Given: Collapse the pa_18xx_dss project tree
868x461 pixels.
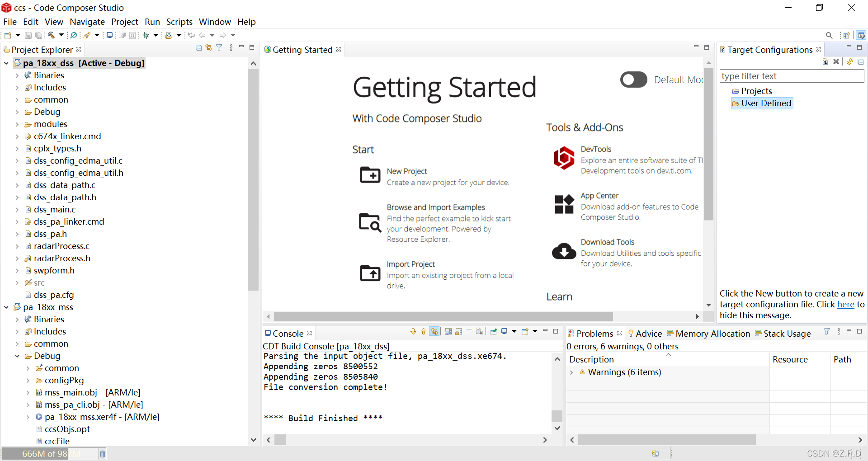Looking at the screenshot, I should 6,63.
